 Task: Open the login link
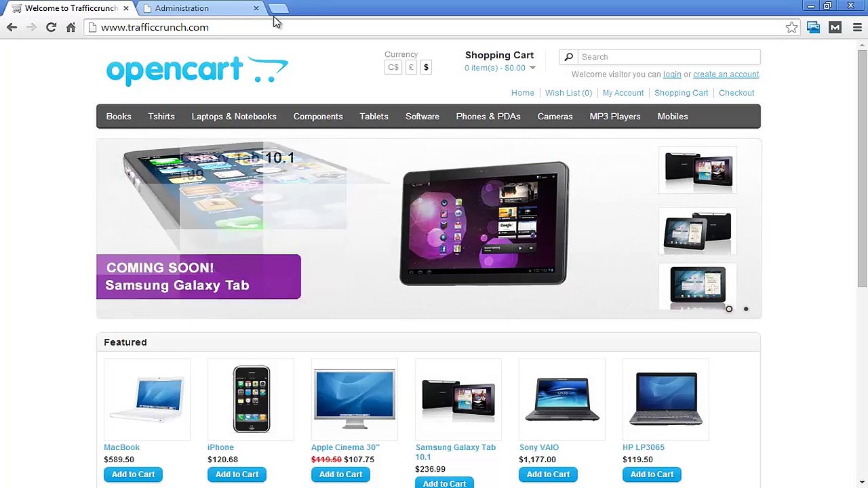click(x=672, y=75)
